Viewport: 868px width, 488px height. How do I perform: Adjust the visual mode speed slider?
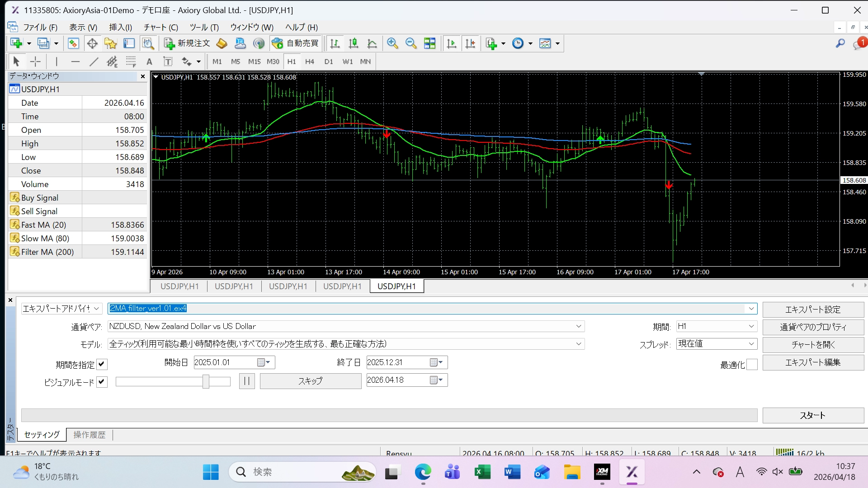(206, 381)
